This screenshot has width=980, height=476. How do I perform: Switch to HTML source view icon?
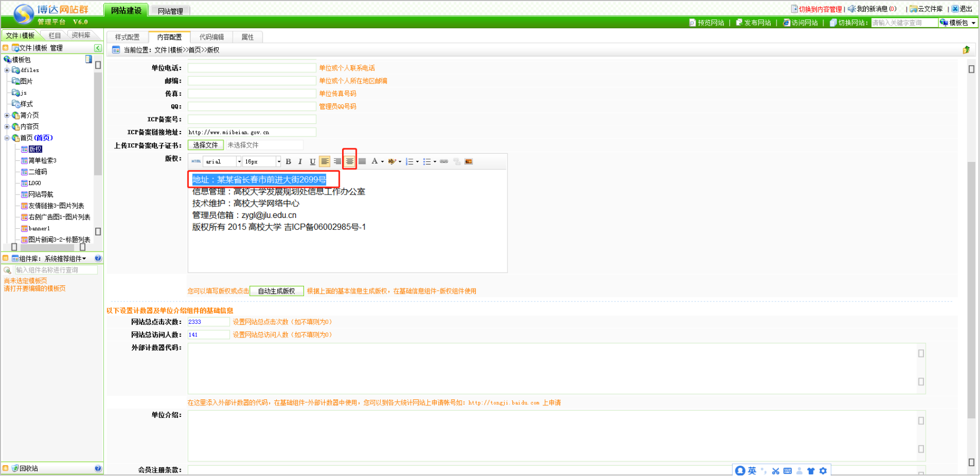pyautogui.click(x=196, y=161)
